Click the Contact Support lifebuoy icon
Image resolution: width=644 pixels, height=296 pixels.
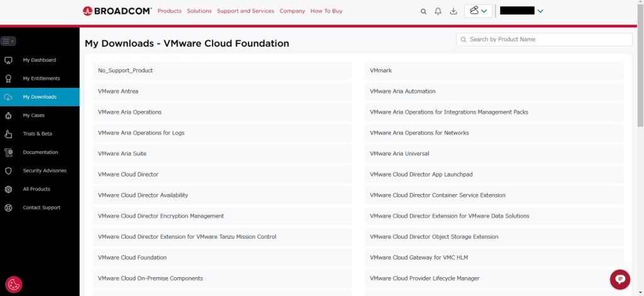[8, 208]
